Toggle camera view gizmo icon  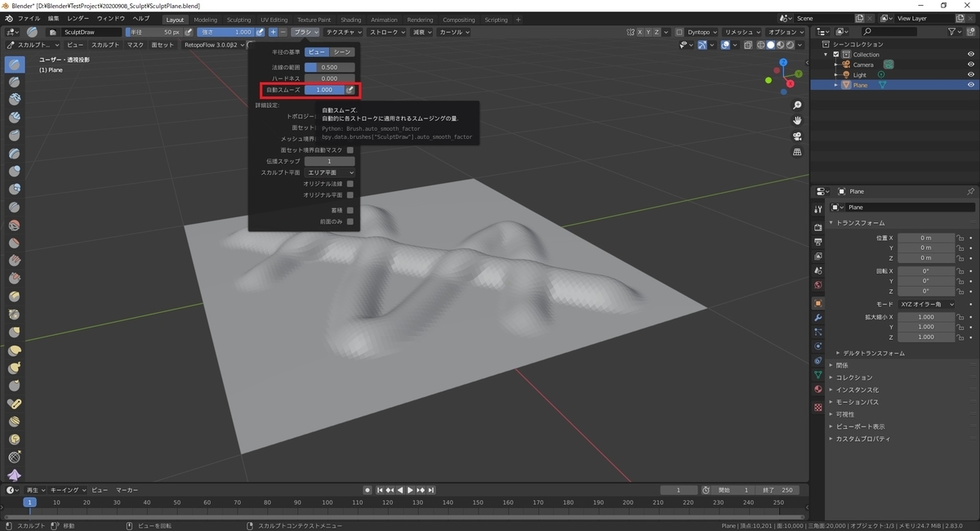[x=797, y=136]
